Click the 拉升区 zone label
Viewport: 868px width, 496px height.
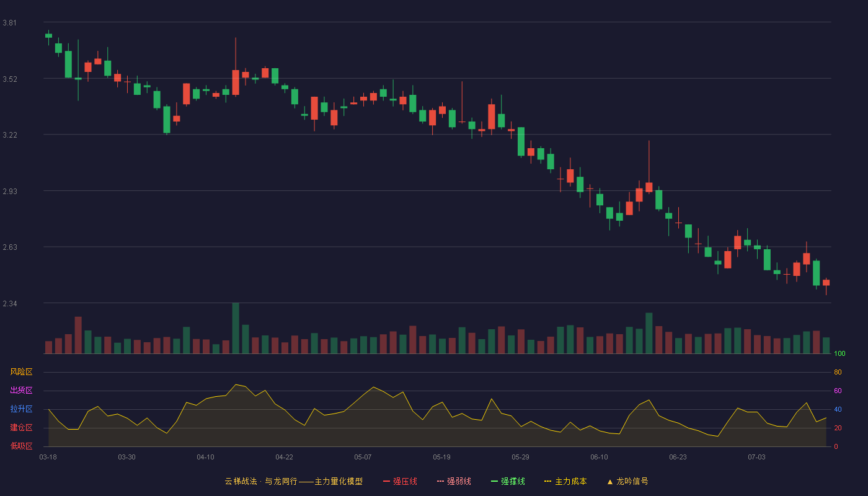coord(21,409)
